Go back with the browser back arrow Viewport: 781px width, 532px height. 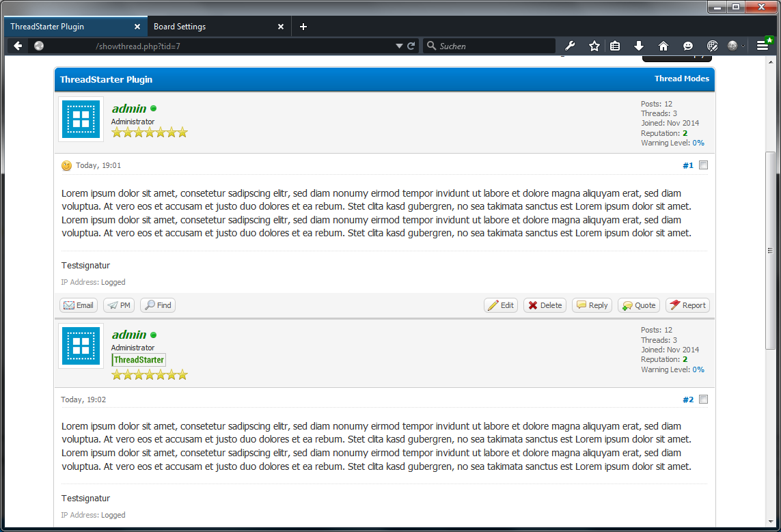[18, 46]
